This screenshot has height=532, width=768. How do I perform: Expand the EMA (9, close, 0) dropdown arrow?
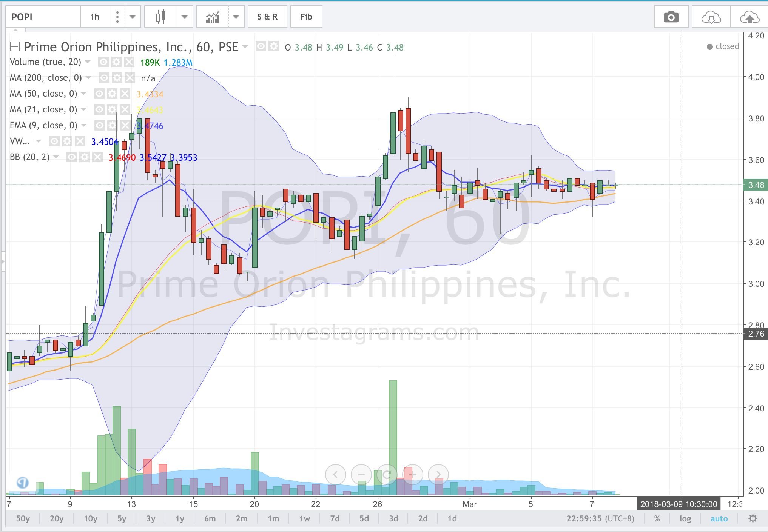pyautogui.click(x=83, y=125)
